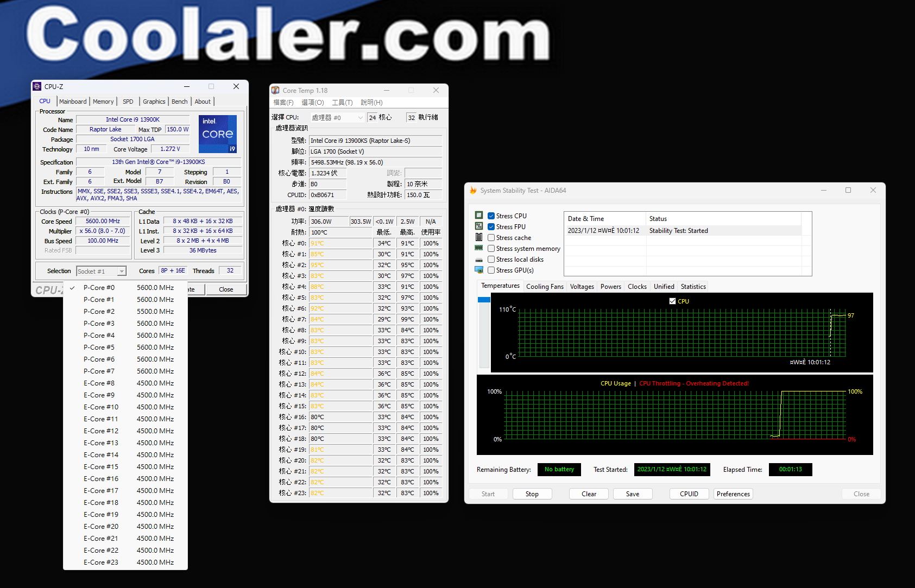Go to CPU-Z Bench tab
The width and height of the screenshot is (915, 588).
coord(180,102)
